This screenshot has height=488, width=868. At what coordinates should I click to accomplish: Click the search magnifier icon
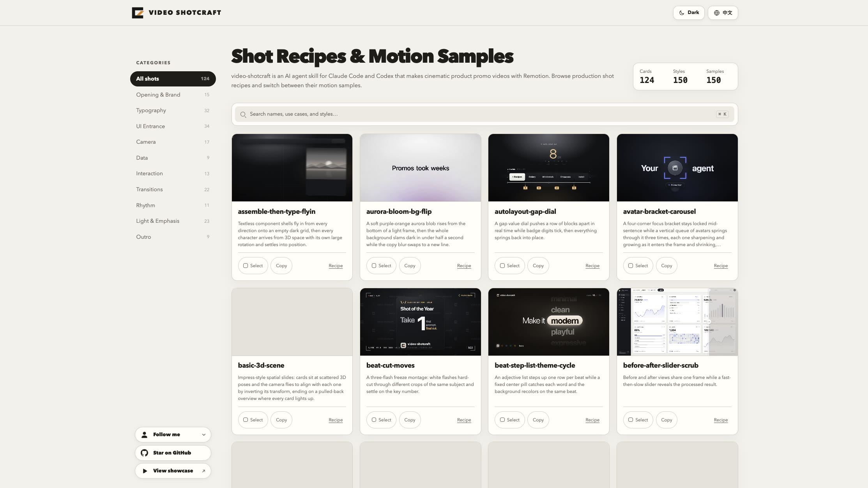(243, 115)
